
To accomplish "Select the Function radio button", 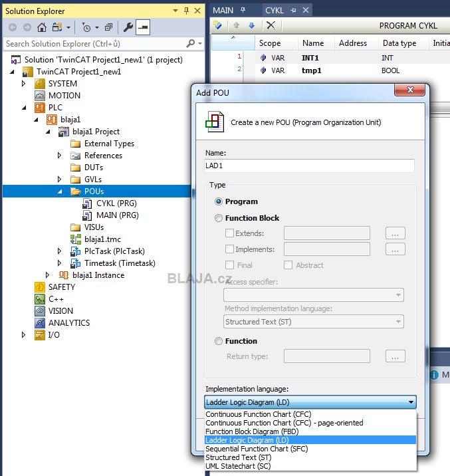I will [x=219, y=341].
